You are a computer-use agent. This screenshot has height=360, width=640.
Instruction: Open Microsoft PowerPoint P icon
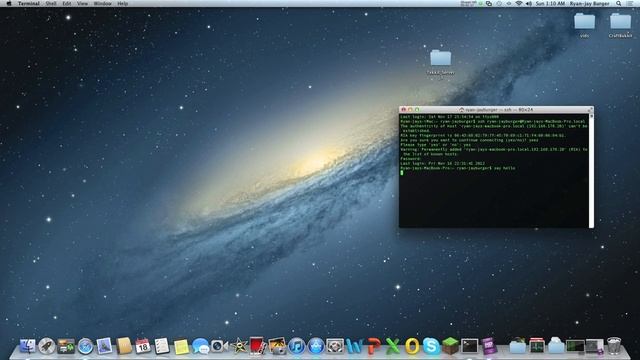(373, 346)
